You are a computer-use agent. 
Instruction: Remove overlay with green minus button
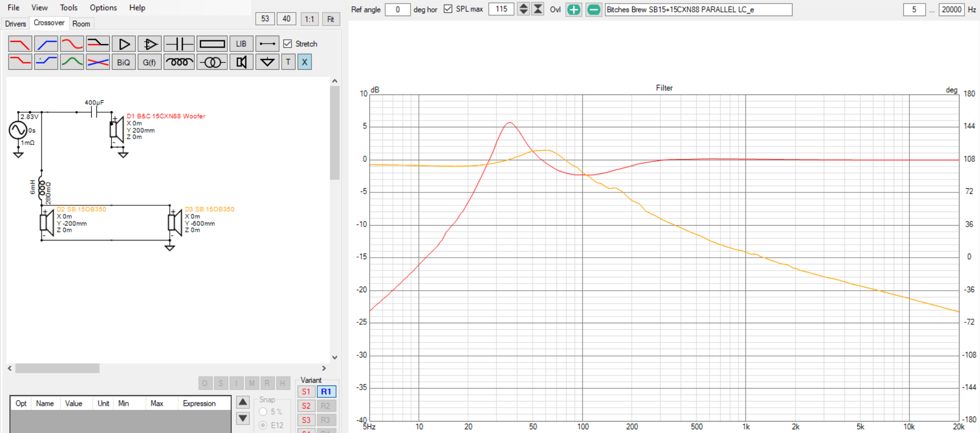tap(594, 9)
